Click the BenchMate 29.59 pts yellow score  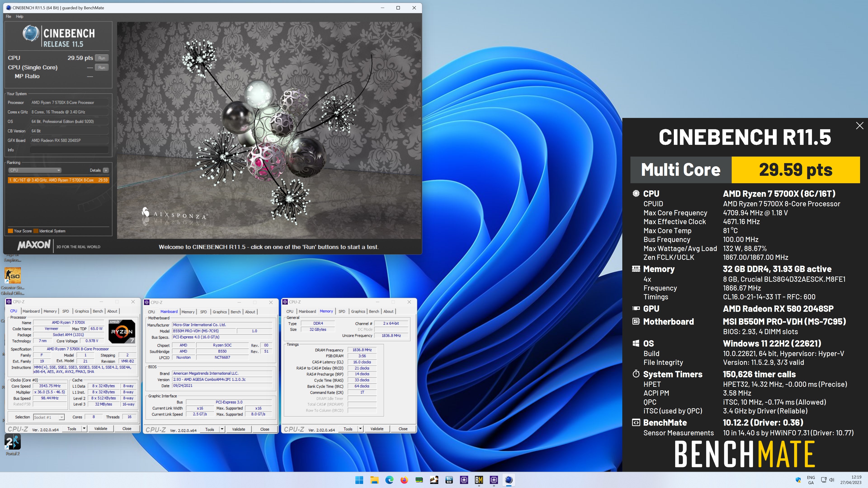[x=796, y=170]
